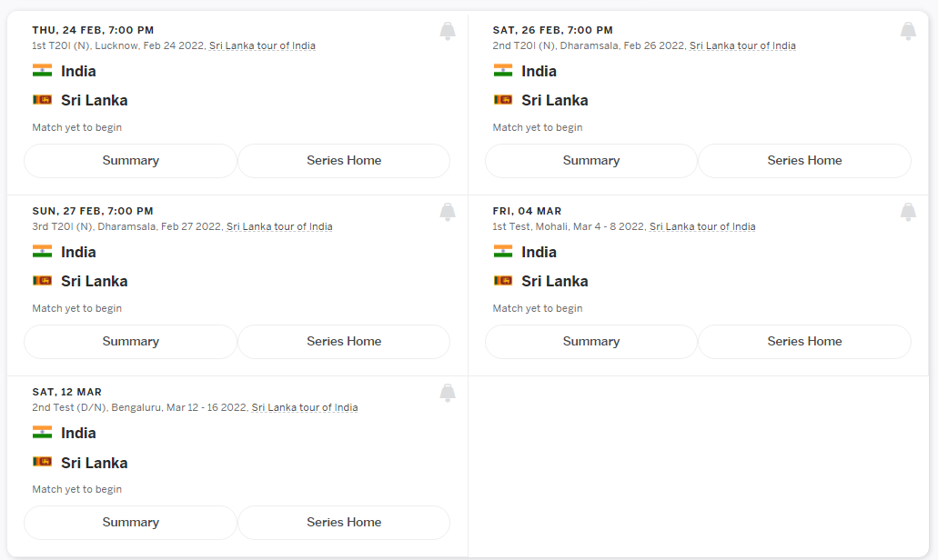This screenshot has height=560, width=938.
Task: Toggle notification bell for 2nd T20I Dharamsala match
Action: (x=908, y=31)
